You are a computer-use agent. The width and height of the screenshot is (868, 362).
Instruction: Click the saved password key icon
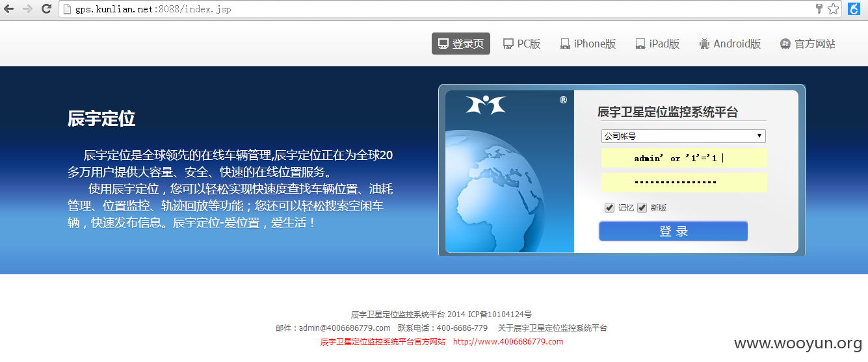point(819,9)
